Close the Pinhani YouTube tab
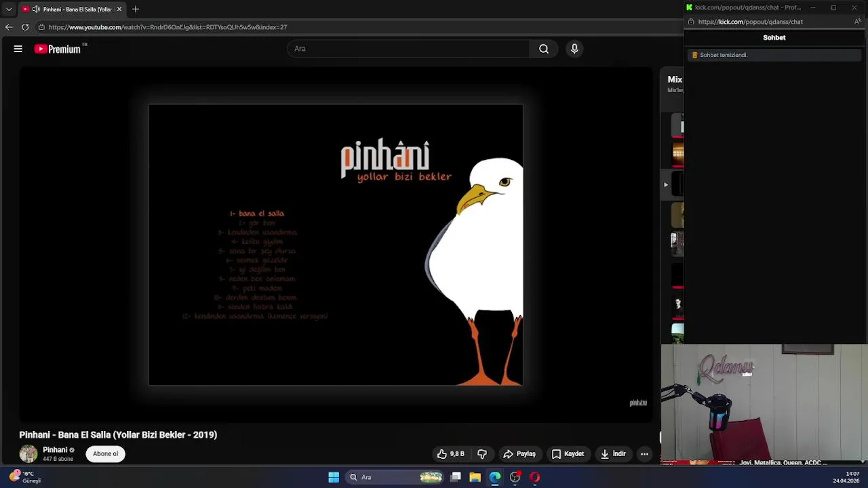 tap(119, 9)
